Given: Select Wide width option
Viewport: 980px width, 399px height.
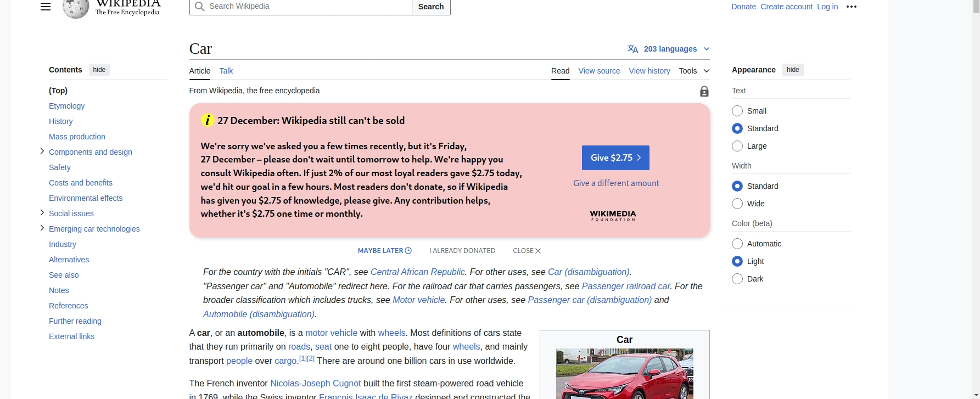Looking at the screenshot, I should tap(737, 204).
